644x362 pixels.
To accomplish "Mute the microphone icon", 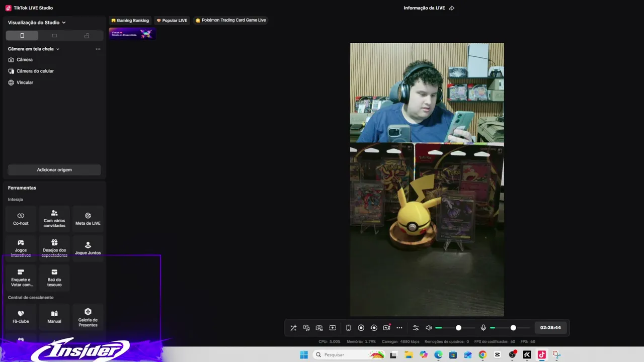I will [x=484, y=328].
